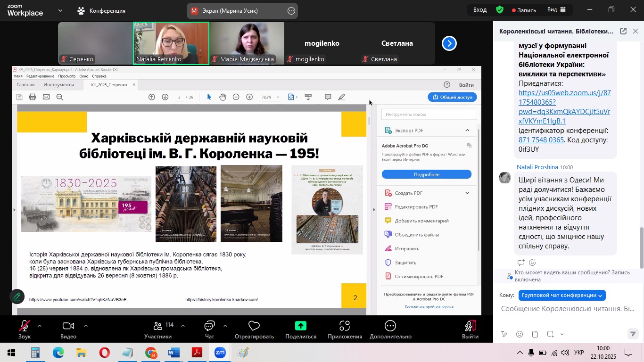Toggle the Video camera button
Screen dimensions: 644x362
(68, 326)
